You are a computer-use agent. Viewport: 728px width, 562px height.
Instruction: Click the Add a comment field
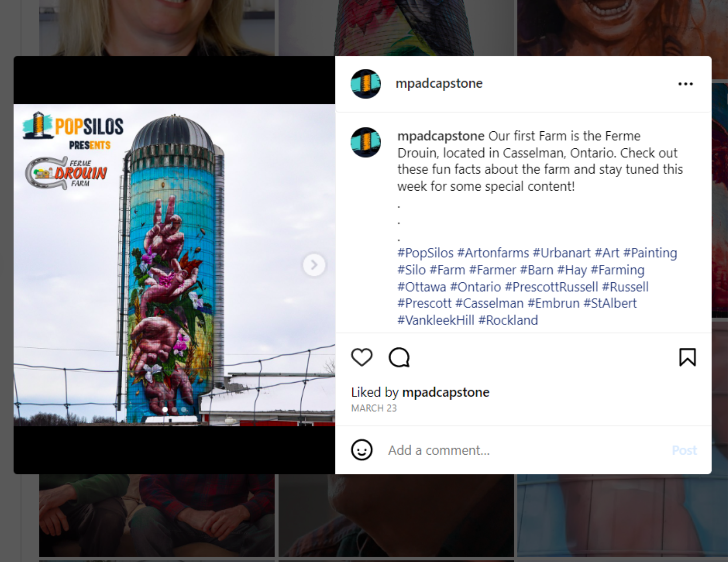[x=524, y=450]
